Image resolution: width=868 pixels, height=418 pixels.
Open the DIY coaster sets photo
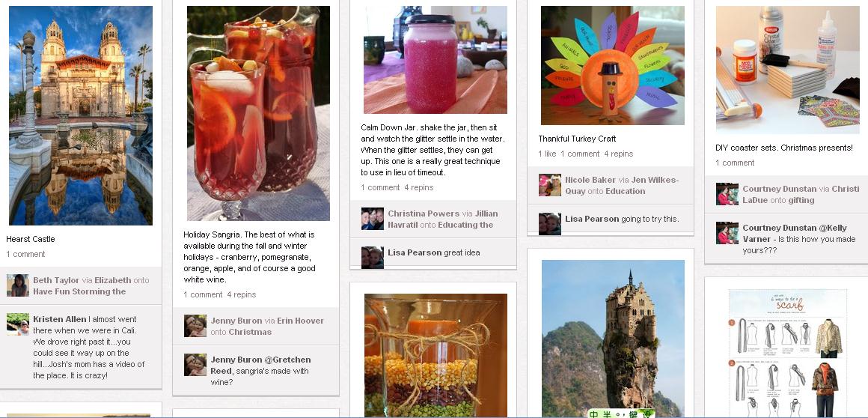788,70
